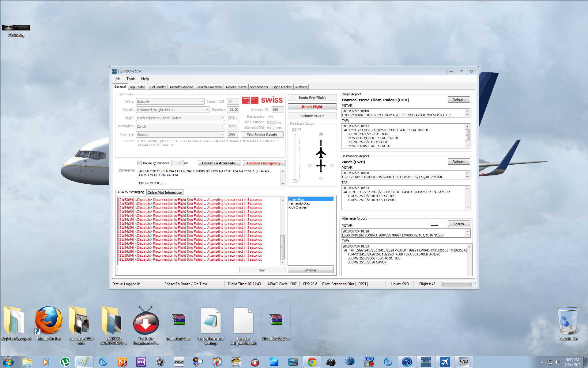Click Submit PIREP button
This screenshot has width=588, height=368.
point(312,116)
